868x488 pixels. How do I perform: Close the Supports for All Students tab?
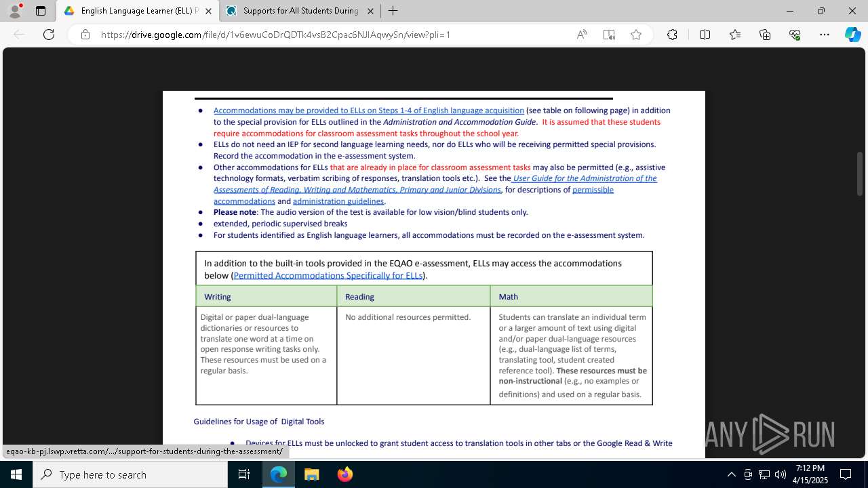point(370,11)
